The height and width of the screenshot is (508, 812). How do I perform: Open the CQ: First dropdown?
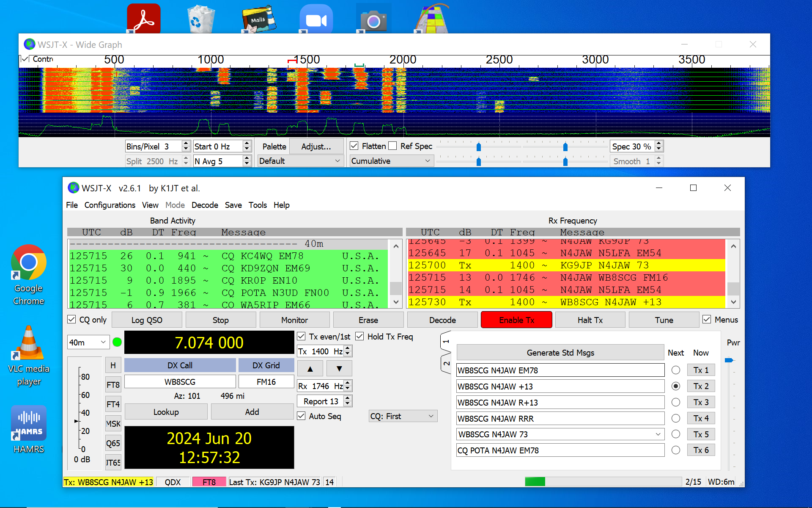pos(402,416)
